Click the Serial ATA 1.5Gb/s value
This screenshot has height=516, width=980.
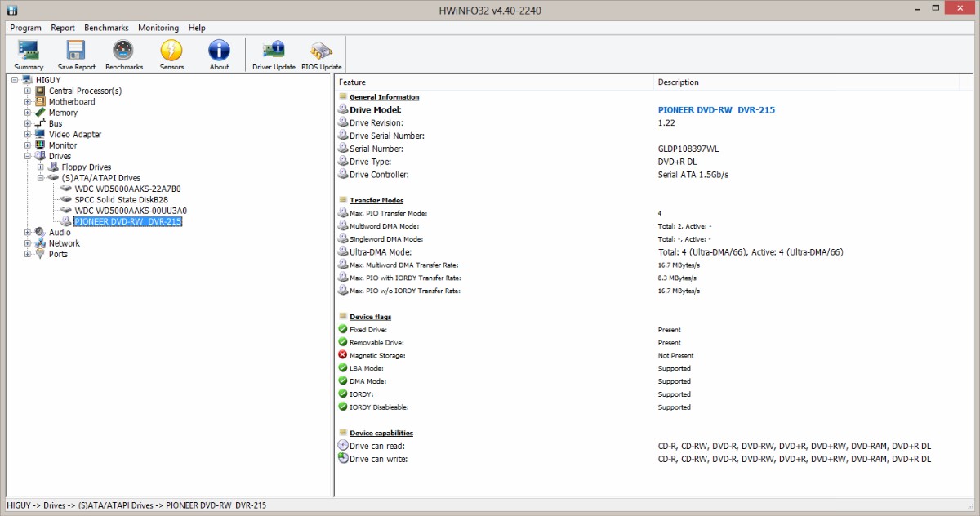pyautogui.click(x=693, y=175)
